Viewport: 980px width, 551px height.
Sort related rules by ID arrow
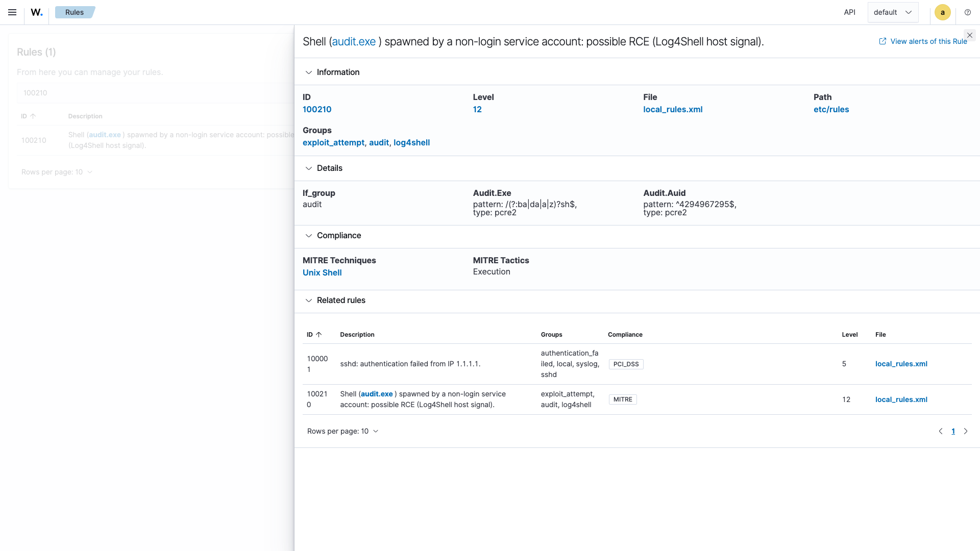coord(319,335)
